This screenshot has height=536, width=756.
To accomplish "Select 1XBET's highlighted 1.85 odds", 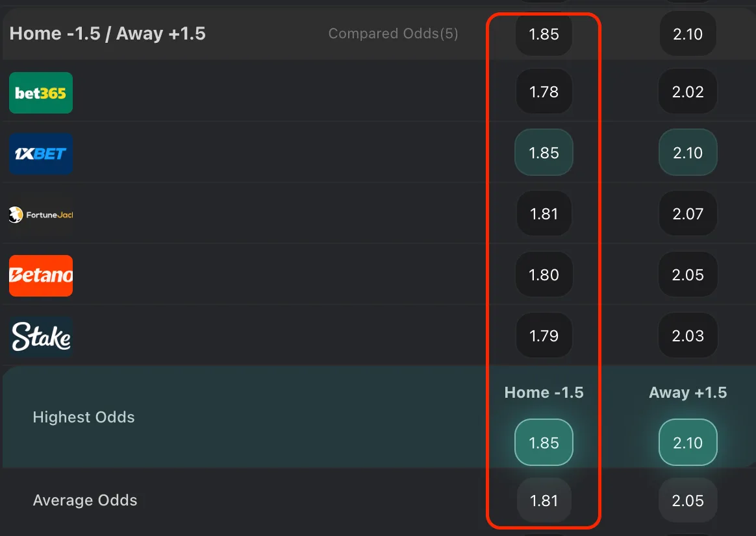I will coord(544,152).
